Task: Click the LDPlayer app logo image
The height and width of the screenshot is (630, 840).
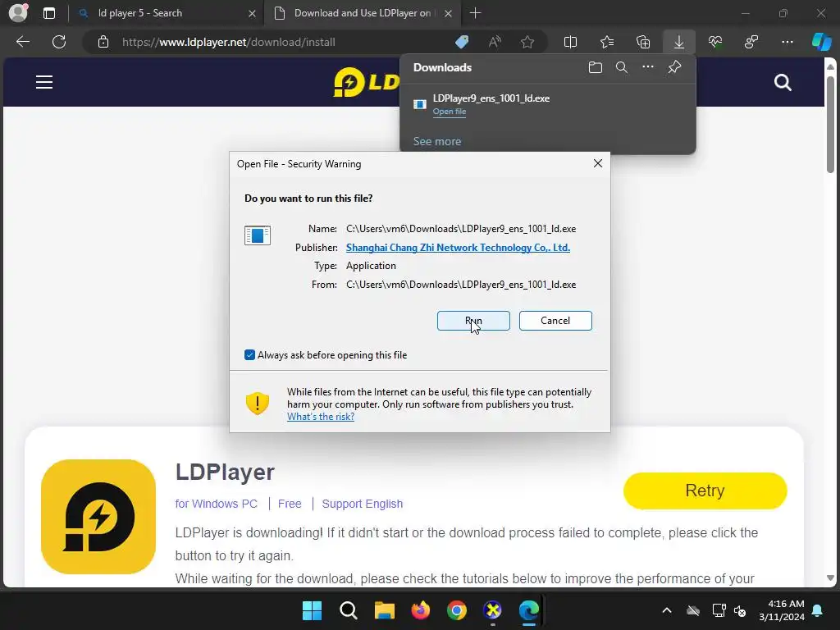Action: pos(98,517)
